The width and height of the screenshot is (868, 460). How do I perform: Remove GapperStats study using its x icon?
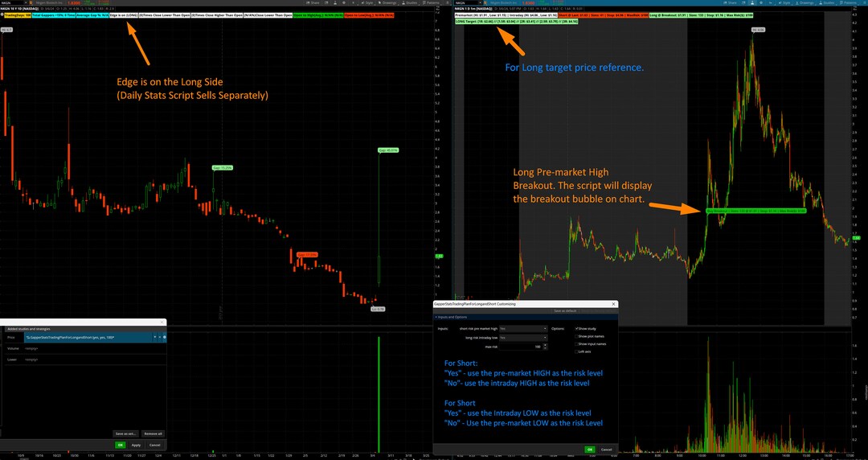pyautogui.click(x=159, y=337)
